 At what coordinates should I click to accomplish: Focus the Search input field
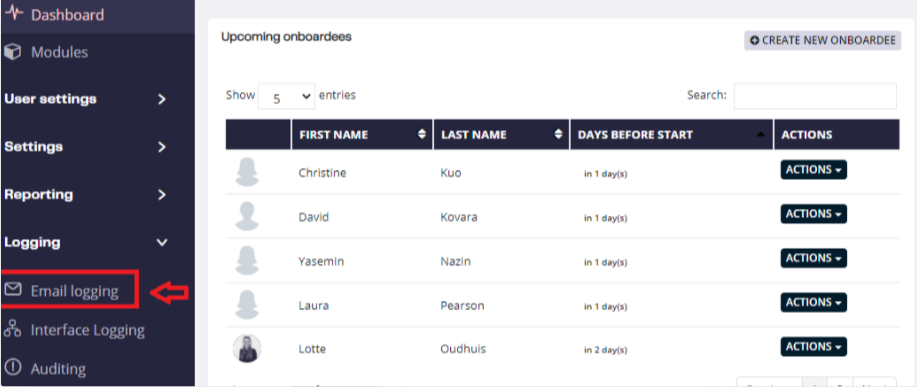[x=815, y=96]
